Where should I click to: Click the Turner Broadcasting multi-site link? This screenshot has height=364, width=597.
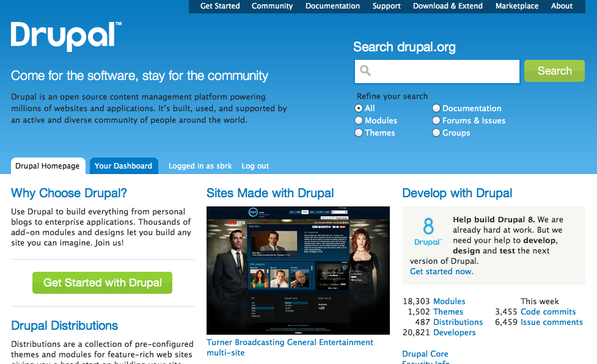(x=290, y=342)
